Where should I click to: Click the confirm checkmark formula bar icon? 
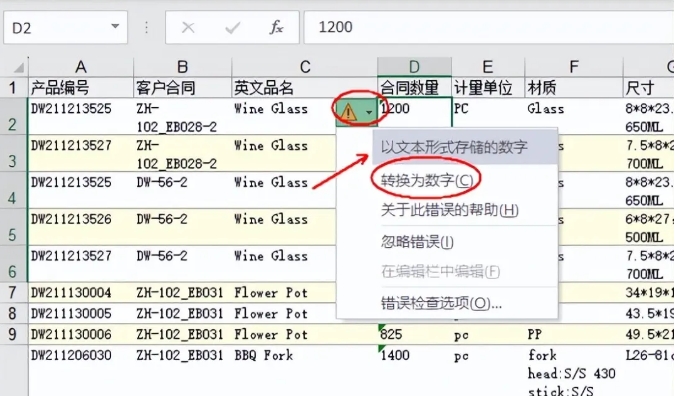pos(232,28)
